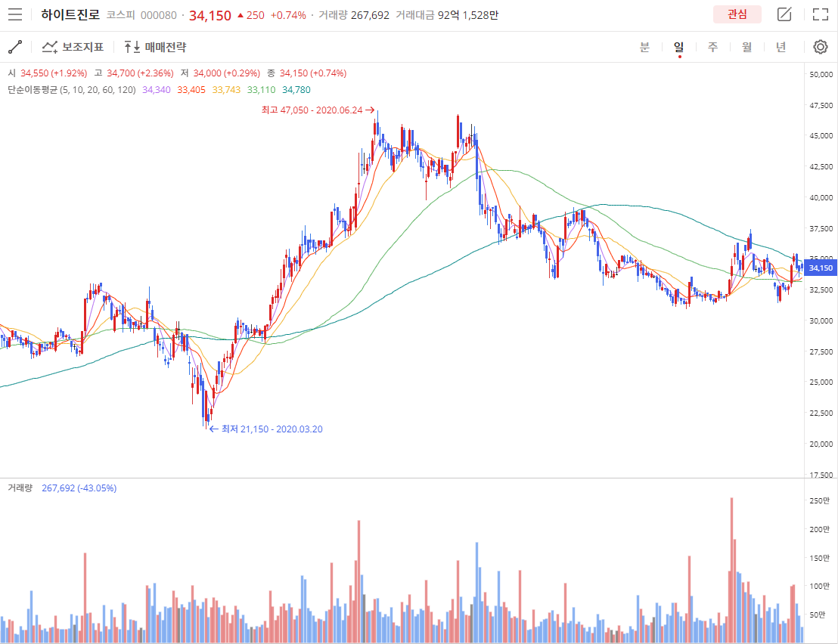Toggle fullscreen chart view

point(821,14)
